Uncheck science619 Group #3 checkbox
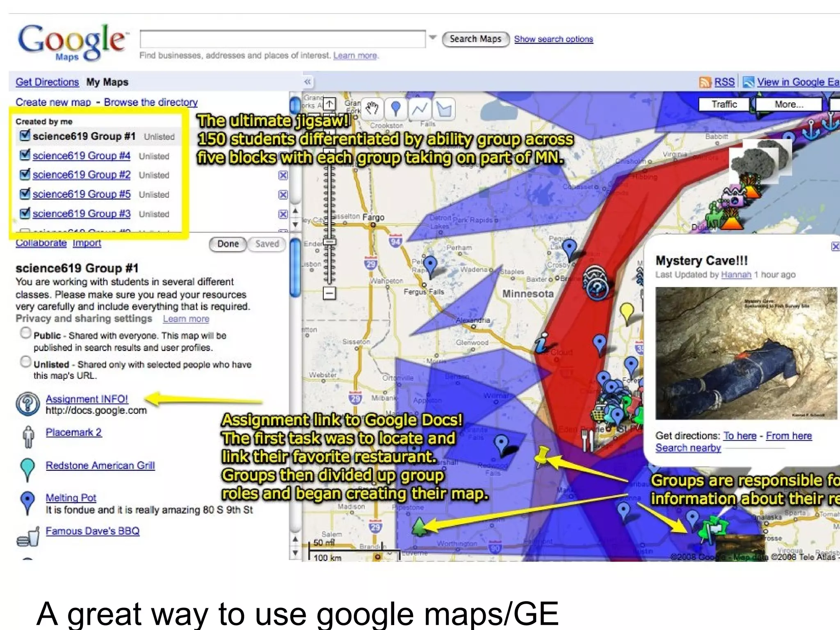This screenshot has height=630, width=840. (25, 212)
